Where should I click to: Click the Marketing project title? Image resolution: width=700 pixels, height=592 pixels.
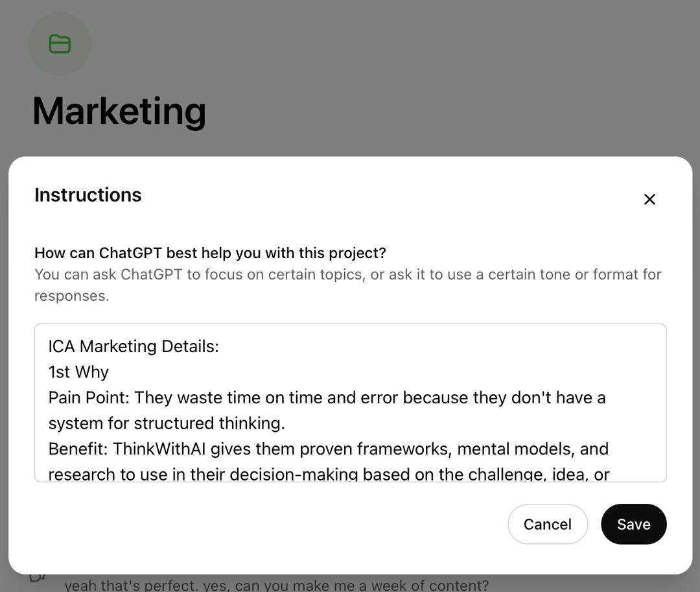click(x=119, y=111)
